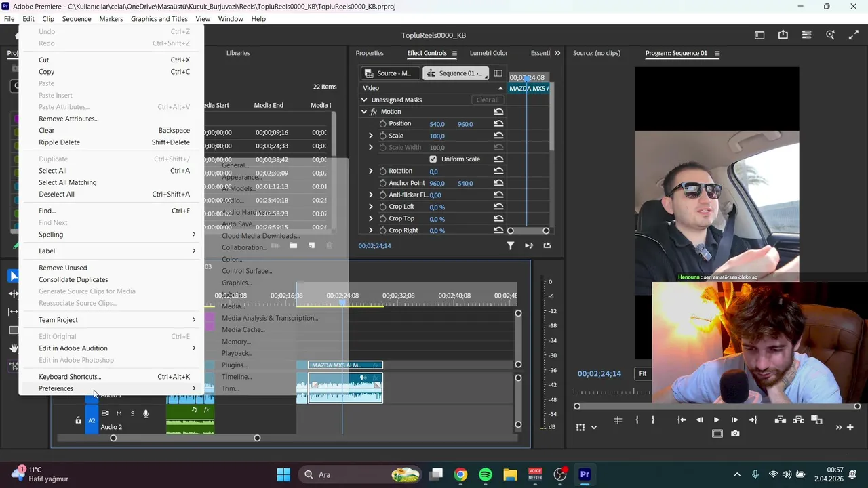Click the Quick Export icon
The height and width of the screenshot is (488, 868).
click(x=783, y=35)
